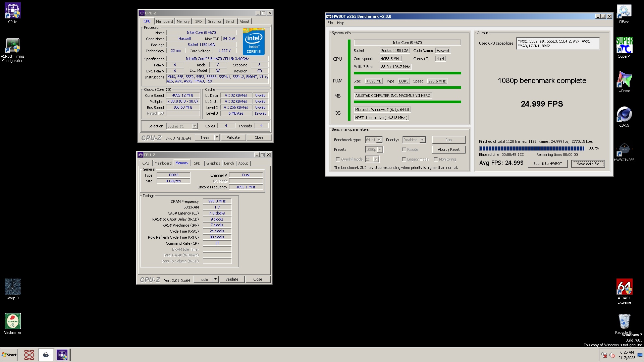Click the Intel Core i5 logo in CPU-Z
Viewport: 644px width, 362px height.
(x=254, y=42)
